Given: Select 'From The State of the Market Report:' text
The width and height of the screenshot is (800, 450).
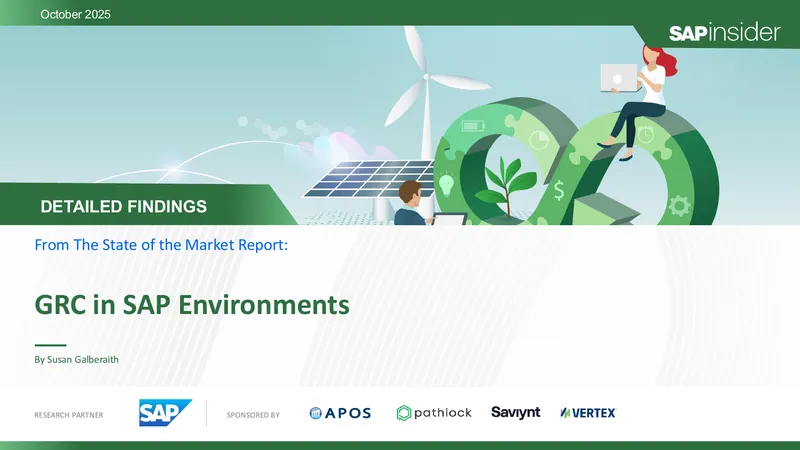Looking at the screenshot, I should click(161, 245).
